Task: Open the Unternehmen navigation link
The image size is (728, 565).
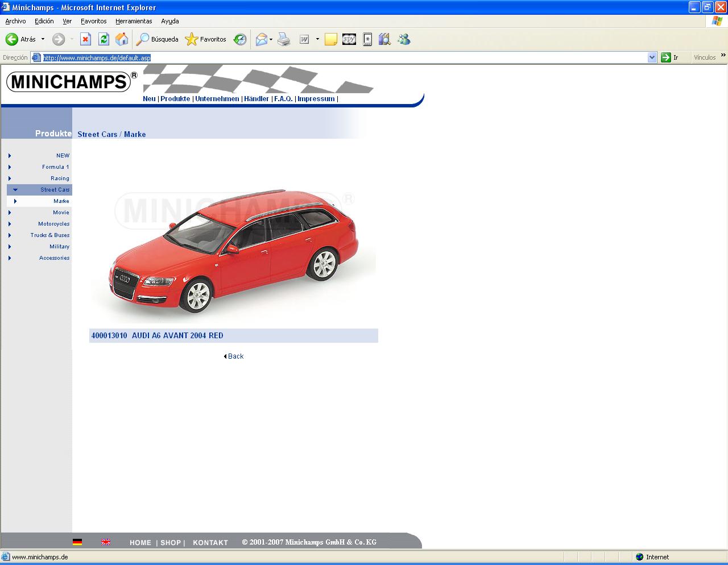Action: click(217, 99)
